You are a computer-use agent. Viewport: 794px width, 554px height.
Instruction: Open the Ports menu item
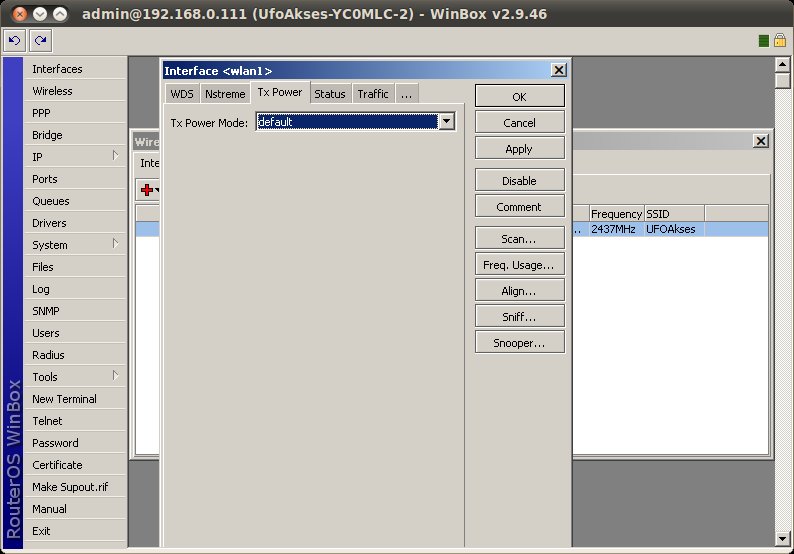[x=75, y=179]
